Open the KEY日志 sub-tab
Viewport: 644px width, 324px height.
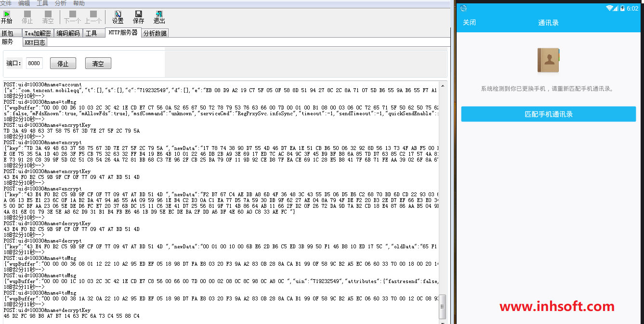(35, 42)
